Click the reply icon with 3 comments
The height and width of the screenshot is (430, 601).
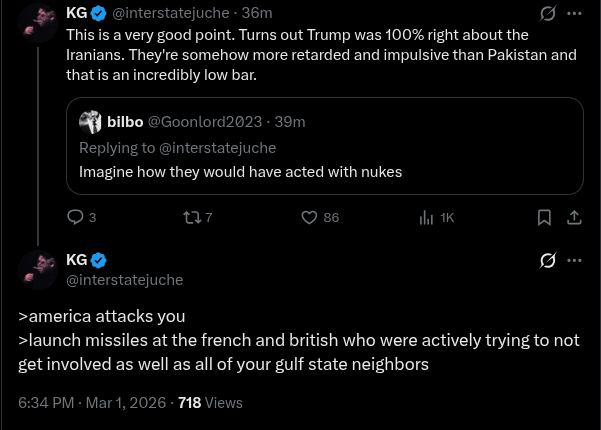tap(75, 217)
